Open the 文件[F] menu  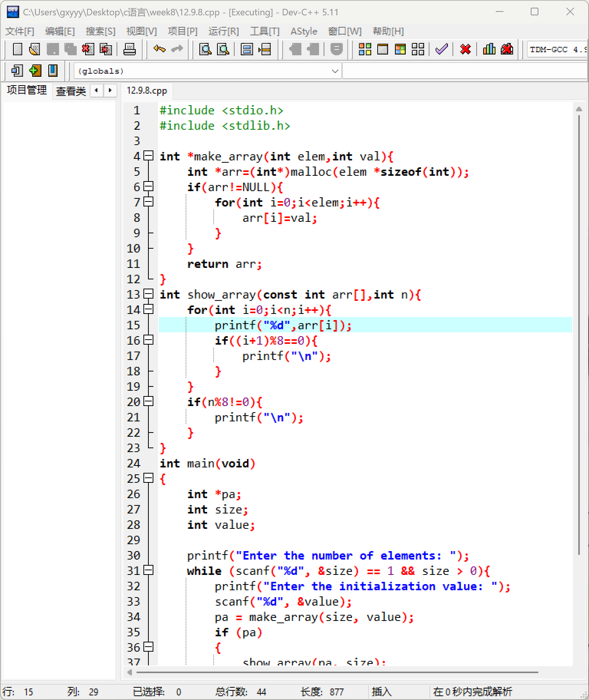20,31
